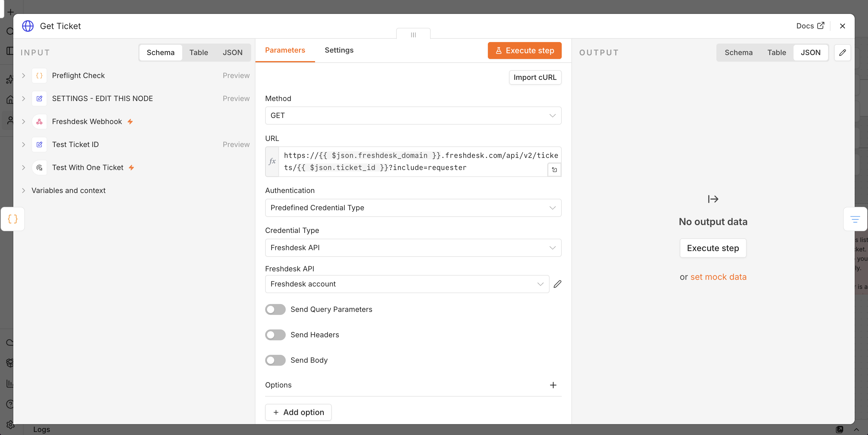Click the Freshdesk Webhook row label

(87, 122)
